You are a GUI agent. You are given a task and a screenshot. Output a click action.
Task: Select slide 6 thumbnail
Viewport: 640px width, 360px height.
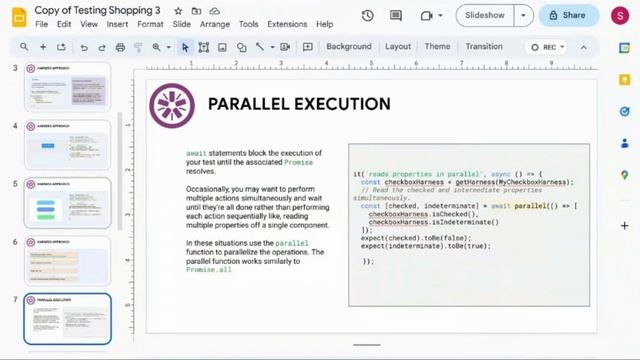coord(67,261)
